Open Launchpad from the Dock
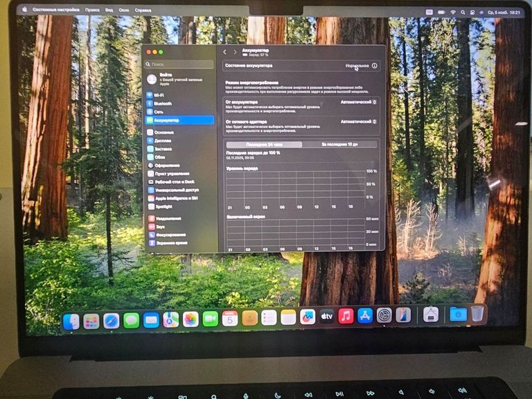The height and width of the screenshot is (399, 532). [x=91, y=321]
